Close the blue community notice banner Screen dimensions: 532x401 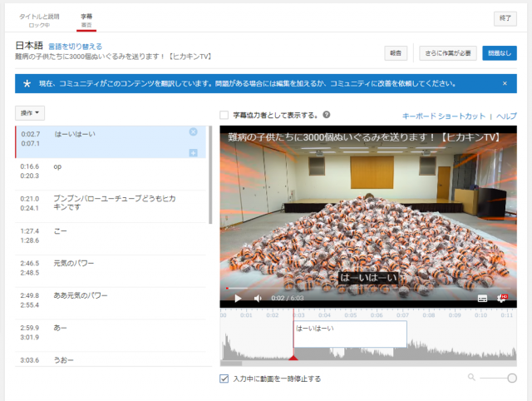coord(505,83)
